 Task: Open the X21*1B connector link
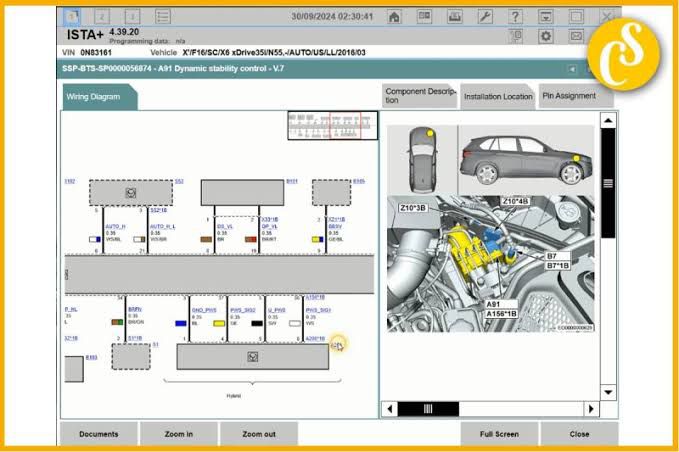(x=336, y=220)
